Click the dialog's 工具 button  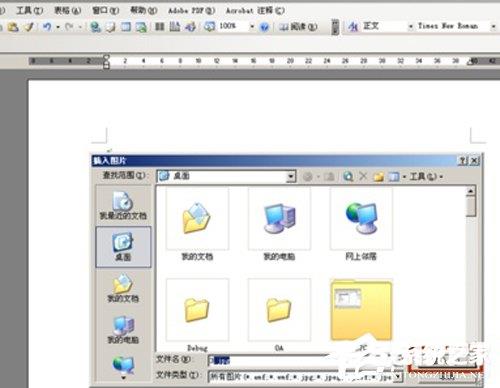[426, 176]
